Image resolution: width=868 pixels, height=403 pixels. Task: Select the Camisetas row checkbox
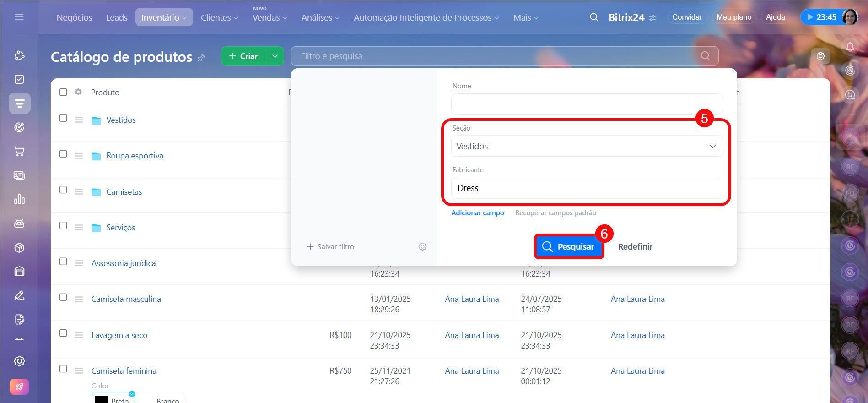tap(63, 190)
